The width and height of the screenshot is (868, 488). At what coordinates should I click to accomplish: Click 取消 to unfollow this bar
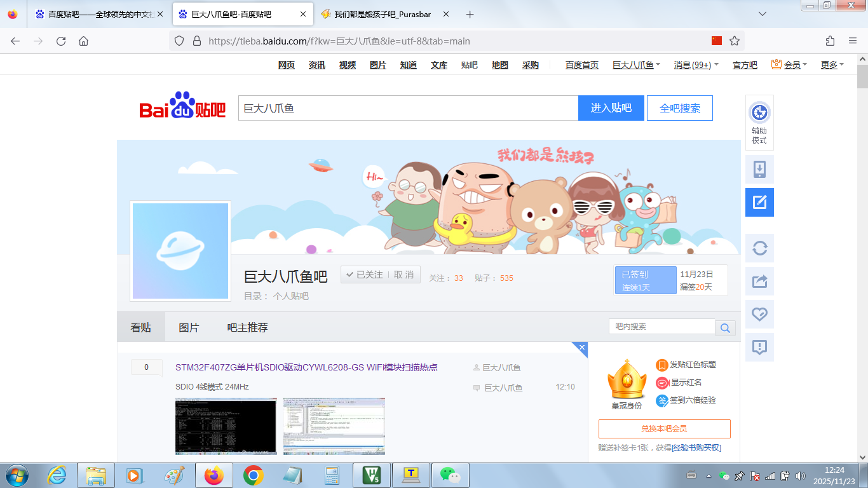pyautogui.click(x=403, y=274)
